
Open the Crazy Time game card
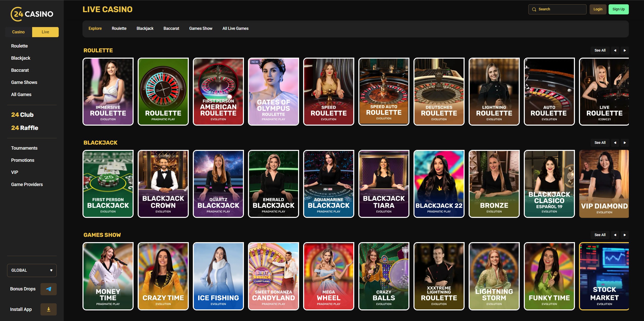pos(163,276)
